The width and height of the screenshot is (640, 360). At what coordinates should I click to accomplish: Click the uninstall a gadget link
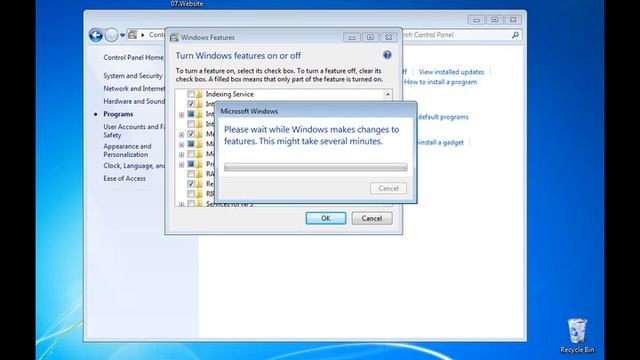click(440, 142)
